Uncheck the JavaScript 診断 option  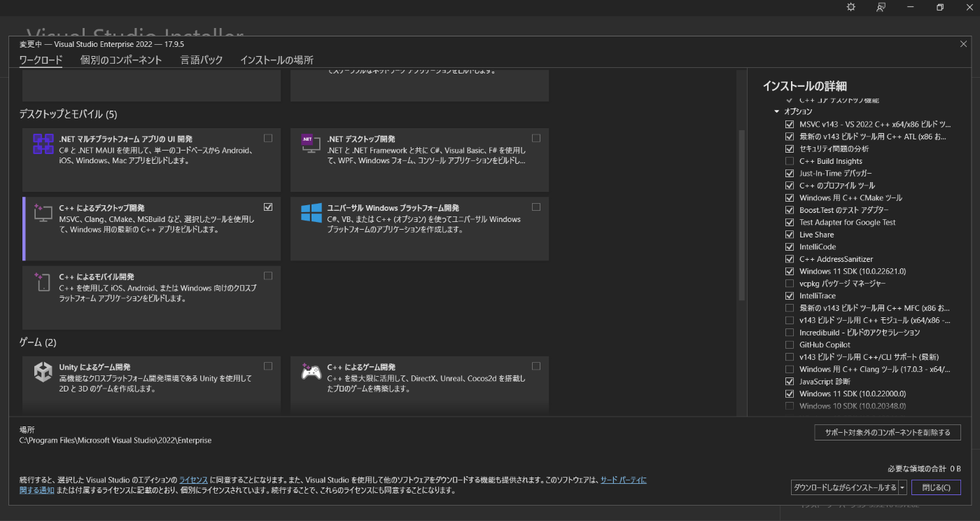[790, 382]
